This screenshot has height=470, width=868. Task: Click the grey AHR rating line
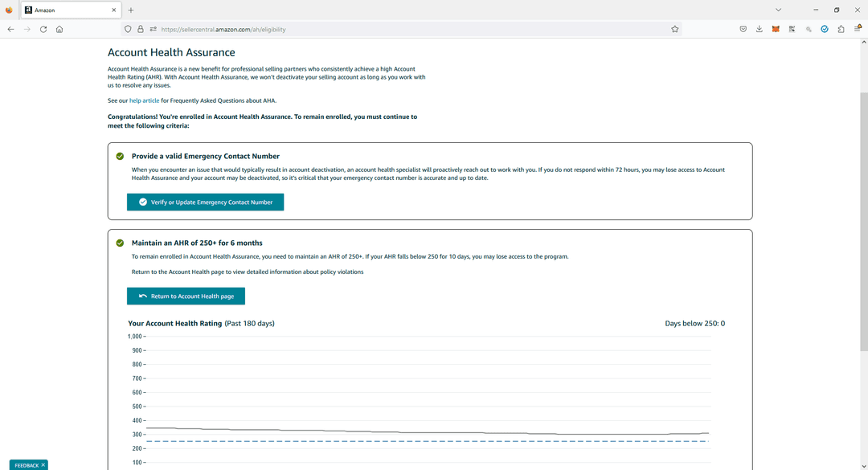pos(428,432)
